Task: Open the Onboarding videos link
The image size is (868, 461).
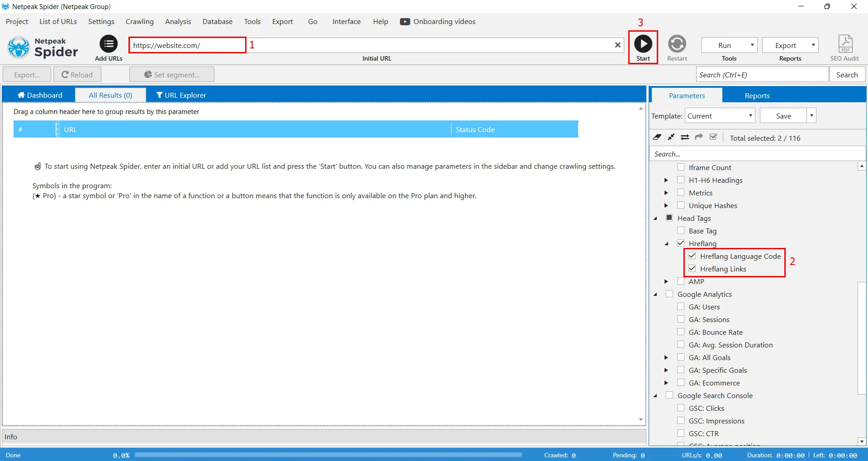Action: [438, 21]
